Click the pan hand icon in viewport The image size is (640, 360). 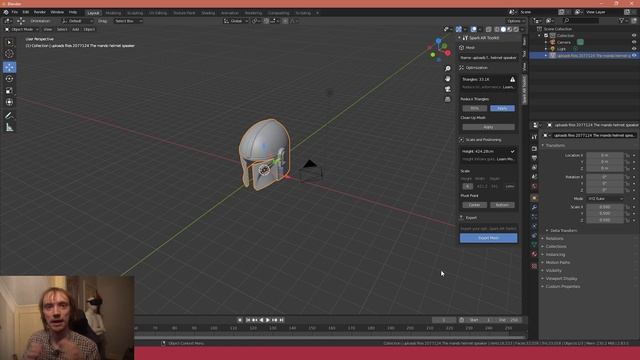coord(448,78)
